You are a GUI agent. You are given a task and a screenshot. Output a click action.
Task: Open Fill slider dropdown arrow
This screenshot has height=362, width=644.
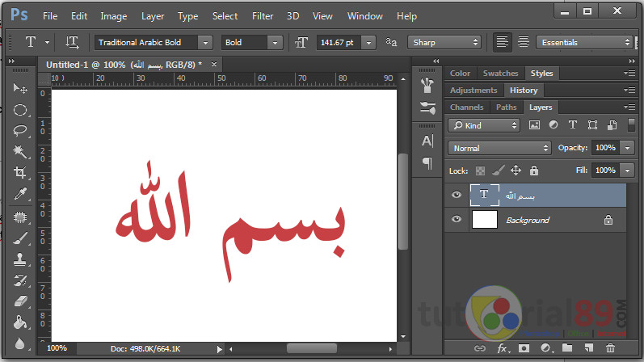click(x=628, y=170)
